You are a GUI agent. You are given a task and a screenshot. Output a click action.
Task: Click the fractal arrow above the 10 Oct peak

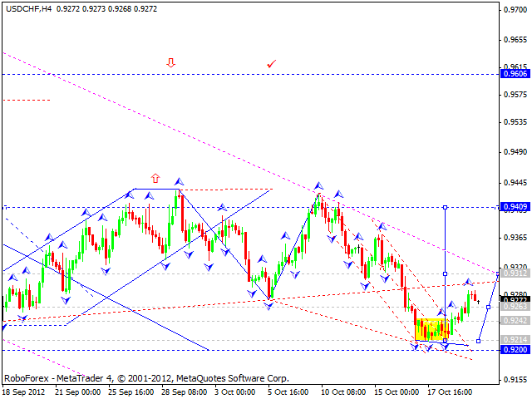[x=318, y=185]
